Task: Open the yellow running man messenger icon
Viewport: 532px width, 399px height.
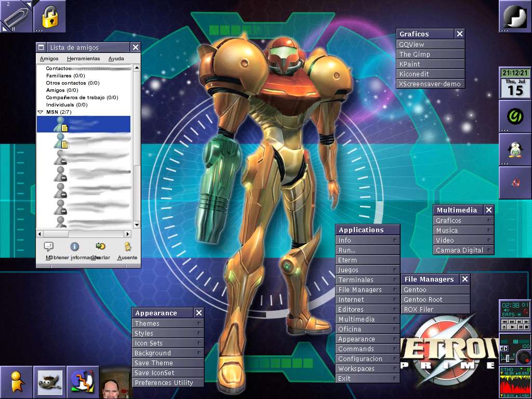Action: 16,382
